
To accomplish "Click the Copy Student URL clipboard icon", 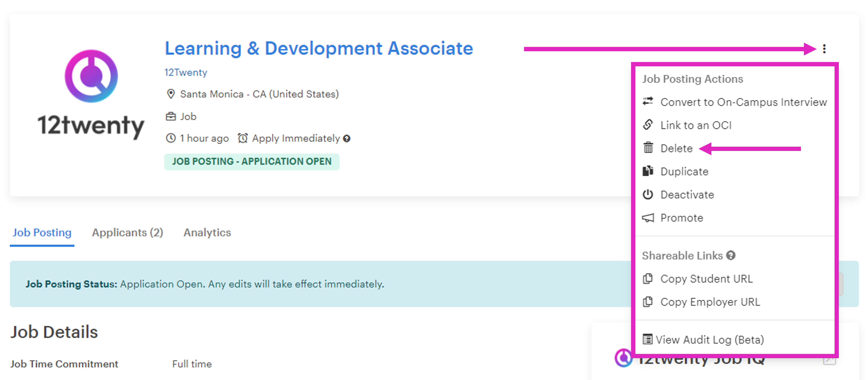I will (x=648, y=279).
